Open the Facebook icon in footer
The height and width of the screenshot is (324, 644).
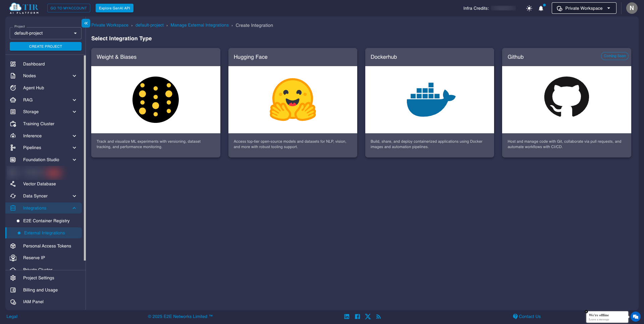(357, 317)
